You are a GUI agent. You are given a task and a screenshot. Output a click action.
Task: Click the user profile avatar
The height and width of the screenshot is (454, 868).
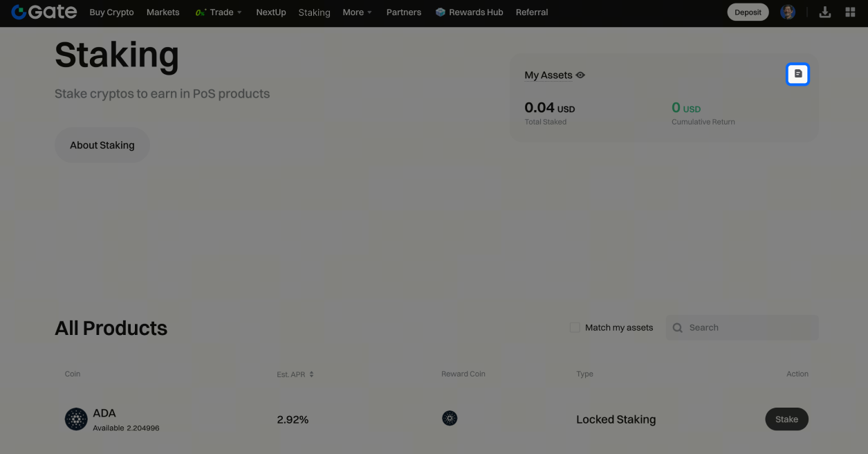point(787,12)
